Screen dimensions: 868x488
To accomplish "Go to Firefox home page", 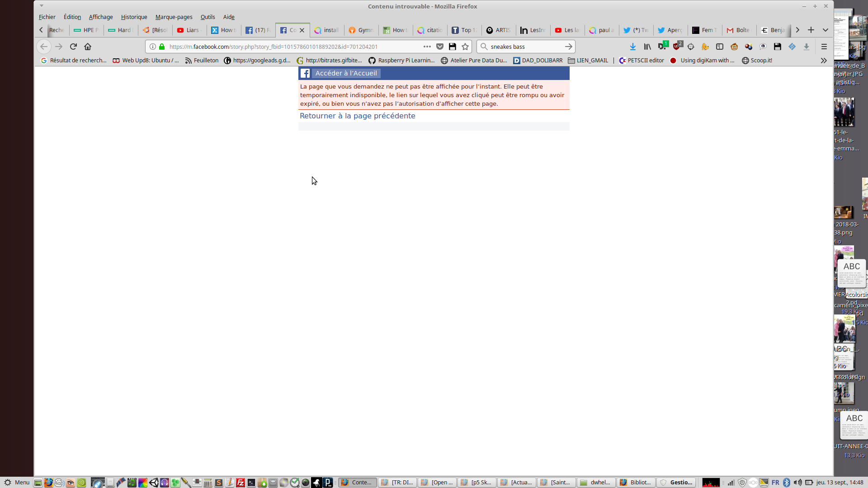I will coord(88,47).
